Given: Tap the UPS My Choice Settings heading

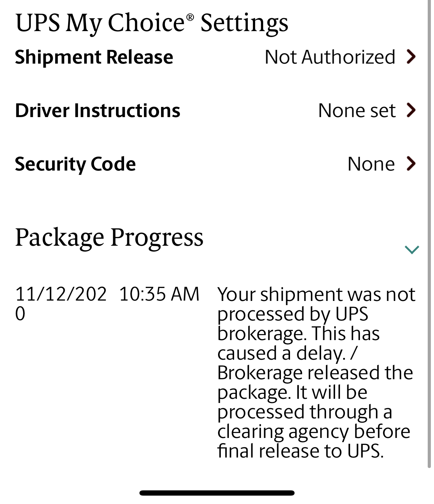Looking at the screenshot, I should click(152, 23).
